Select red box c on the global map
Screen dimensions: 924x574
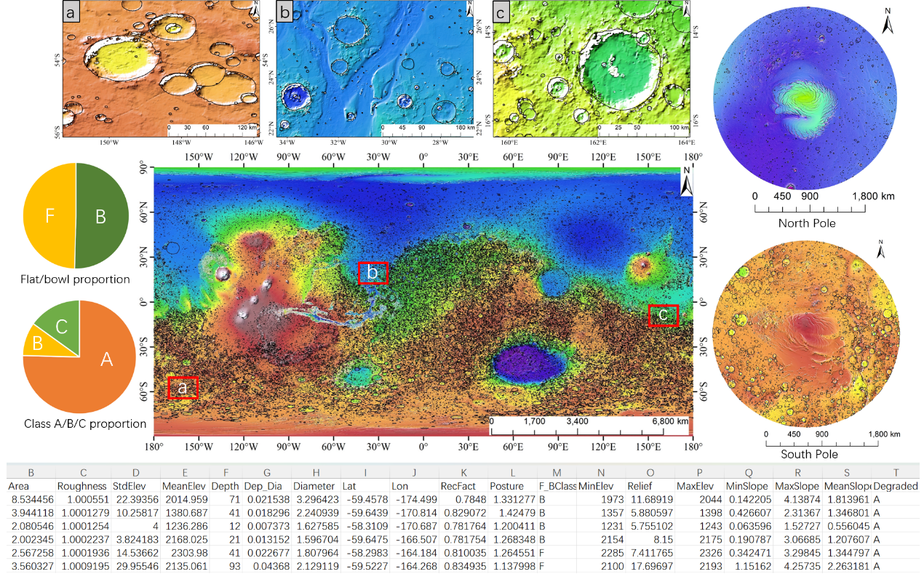click(663, 315)
